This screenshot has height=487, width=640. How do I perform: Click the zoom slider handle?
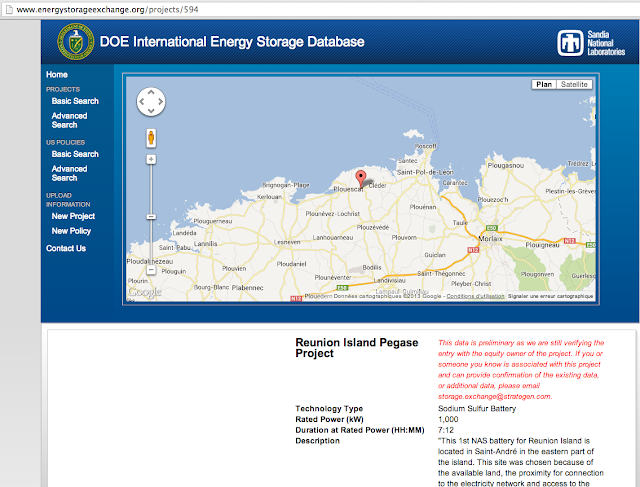pos(151,217)
